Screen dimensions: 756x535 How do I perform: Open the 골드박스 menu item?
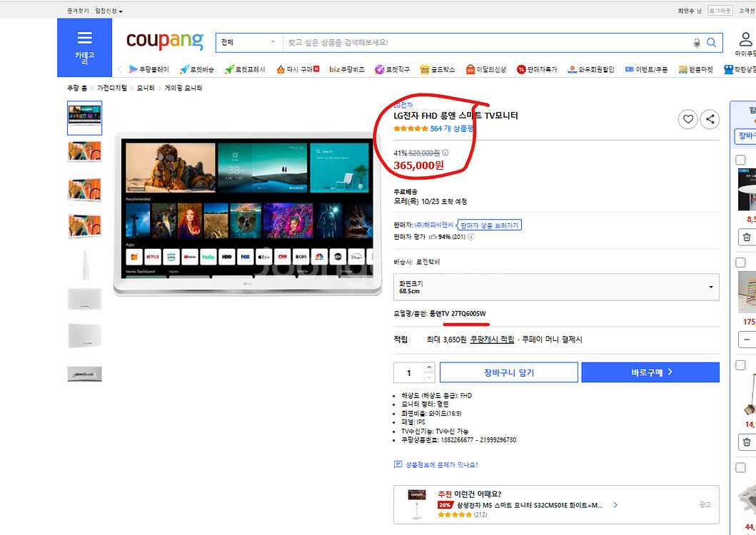tap(437, 69)
